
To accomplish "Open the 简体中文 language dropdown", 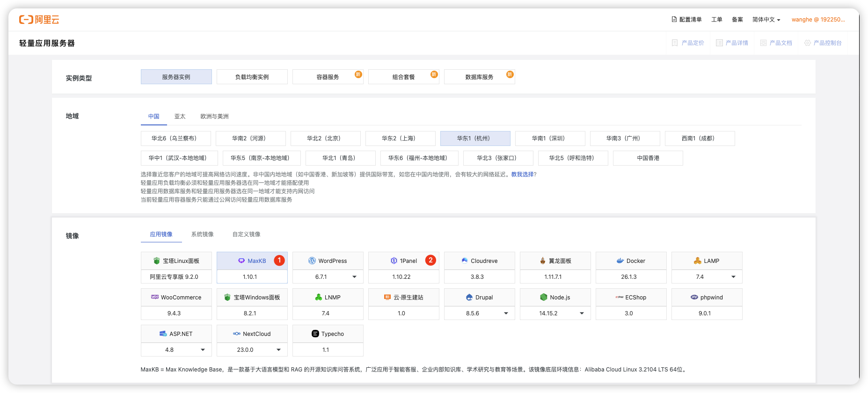I will 766,20.
